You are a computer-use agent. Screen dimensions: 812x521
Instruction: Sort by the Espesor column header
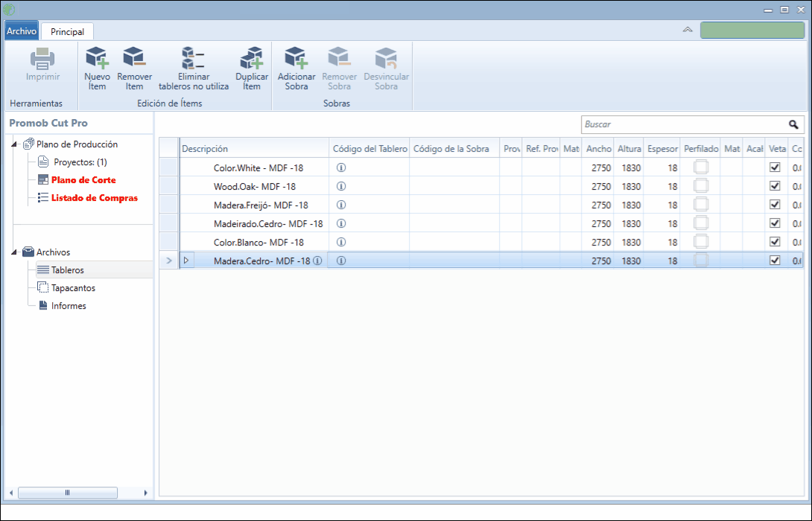[662, 149]
